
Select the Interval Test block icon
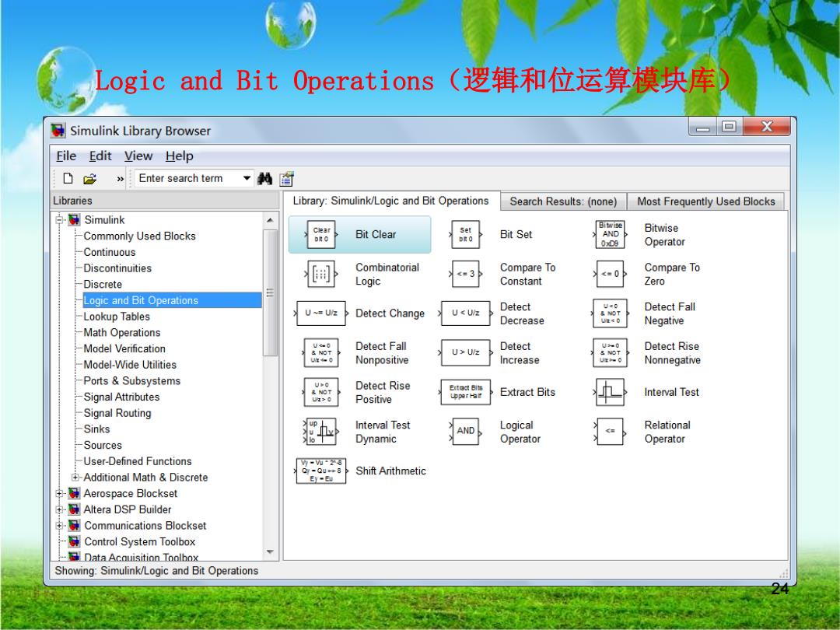pyautogui.click(x=611, y=392)
